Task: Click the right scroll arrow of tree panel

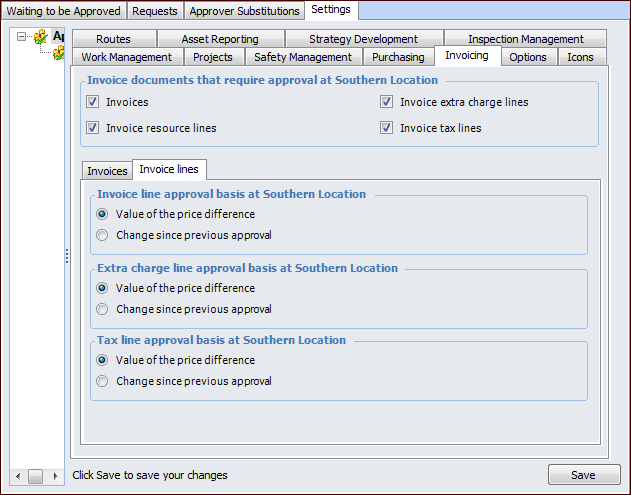Action: click(57, 476)
